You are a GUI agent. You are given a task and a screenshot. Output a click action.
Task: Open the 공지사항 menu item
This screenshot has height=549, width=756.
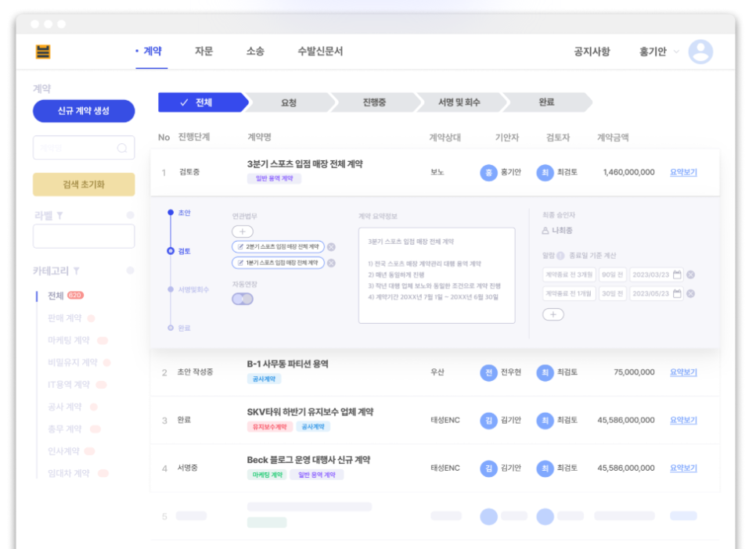point(592,50)
